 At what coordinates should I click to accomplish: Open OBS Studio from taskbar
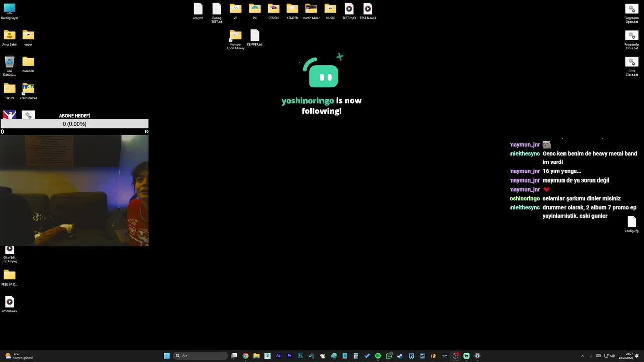pyautogui.click(x=455, y=356)
